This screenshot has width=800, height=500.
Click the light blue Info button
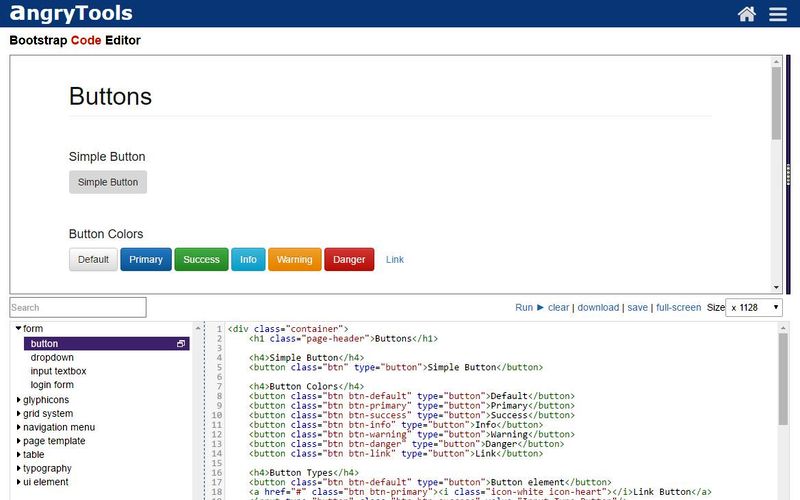point(248,260)
